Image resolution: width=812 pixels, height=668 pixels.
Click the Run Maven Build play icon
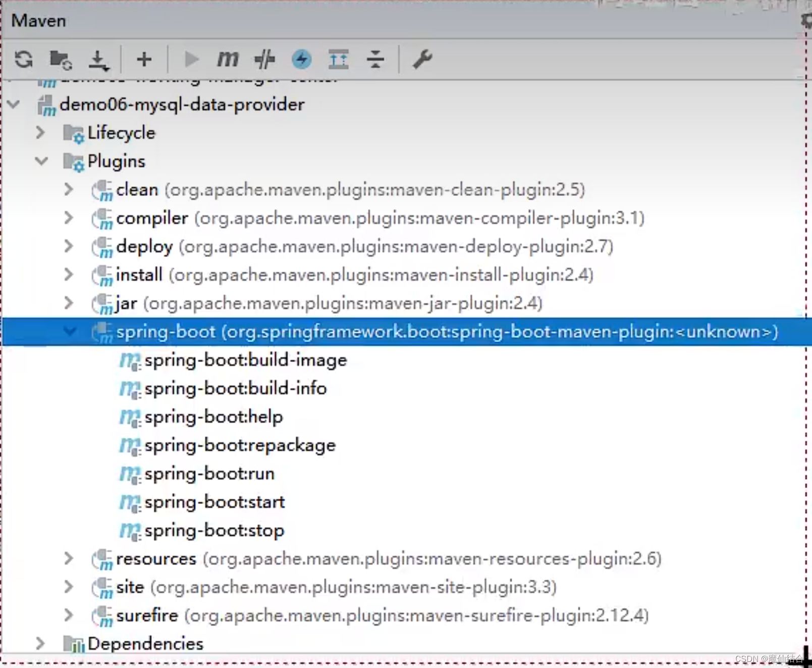tap(191, 60)
